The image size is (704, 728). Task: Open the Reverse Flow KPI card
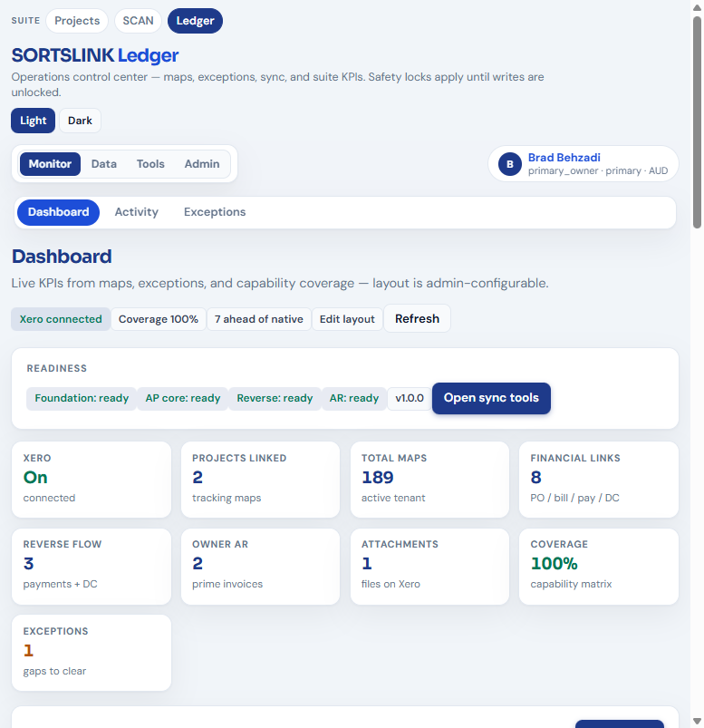[x=92, y=567]
